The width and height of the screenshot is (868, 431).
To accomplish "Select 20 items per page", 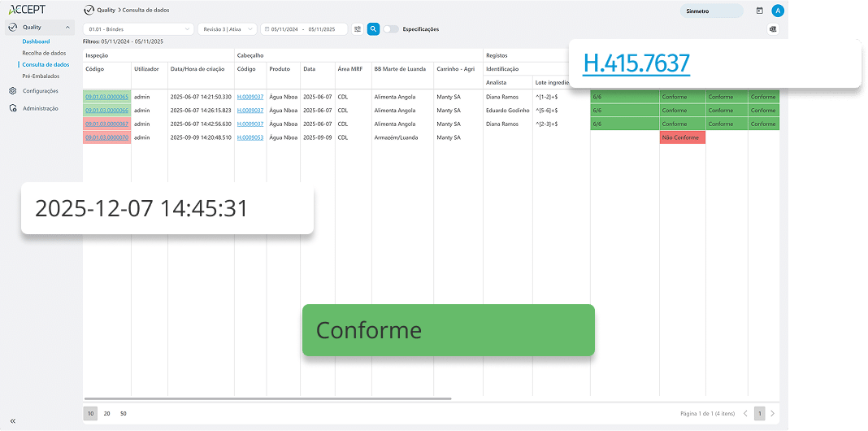I will [106, 413].
